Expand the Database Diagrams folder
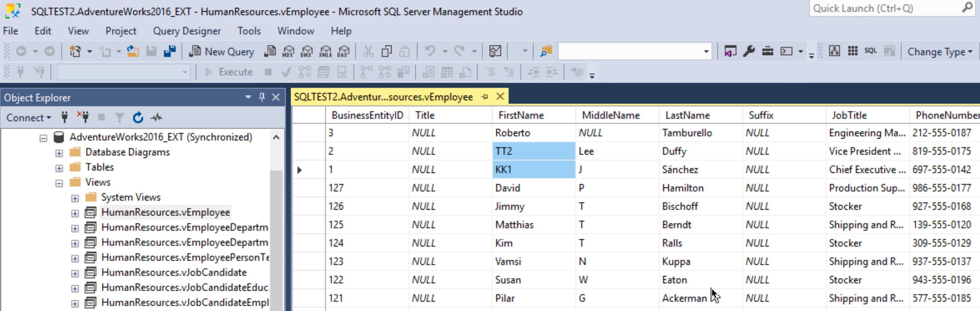This screenshot has height=311, width=980. click(x=59, y=153)
